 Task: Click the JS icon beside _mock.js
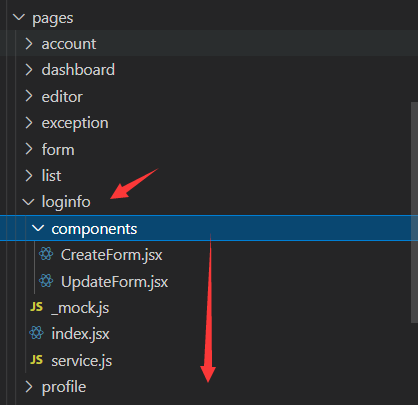point(36,307)
